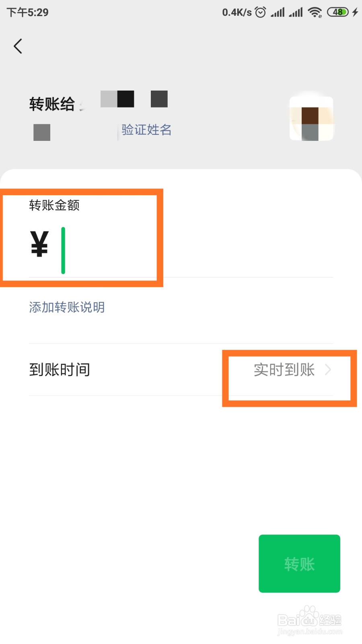Click the back arrow to exit transfer

(x=18, y=46)
